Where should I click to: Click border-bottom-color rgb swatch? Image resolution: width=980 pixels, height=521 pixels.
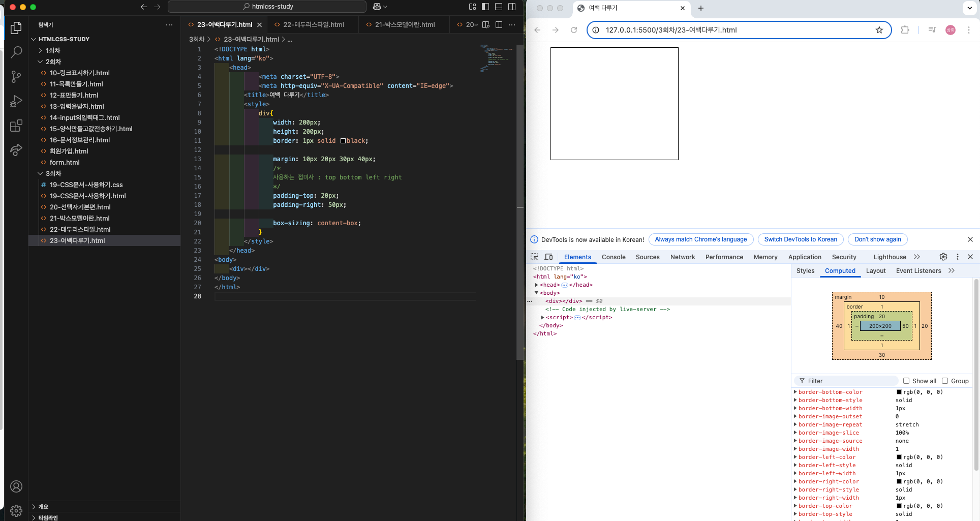point(899,392)
